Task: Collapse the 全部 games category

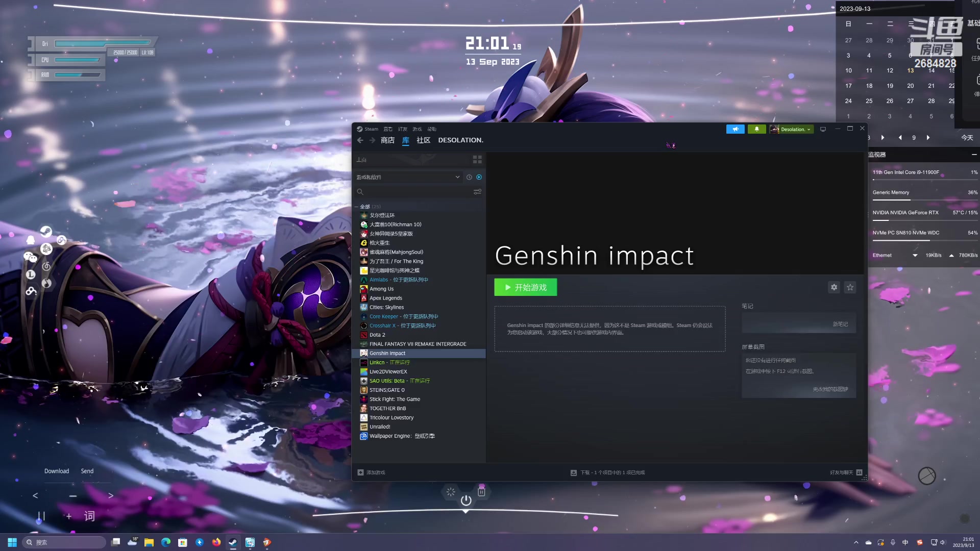Action: (356, 207)
